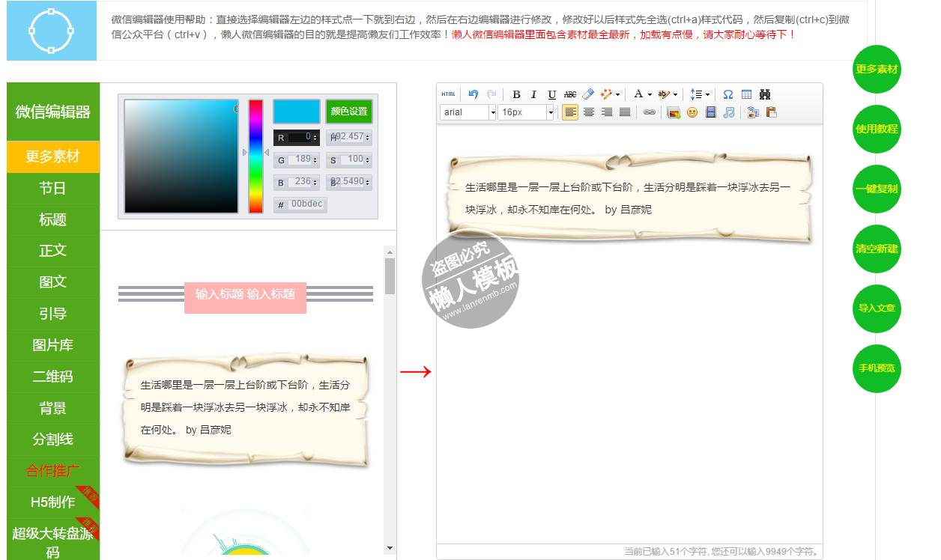Image resolution: width=941 pixels, height=560 pixels.
Task: Pick a shade in the saturation gradient square
Action: (x=181, y=156)
